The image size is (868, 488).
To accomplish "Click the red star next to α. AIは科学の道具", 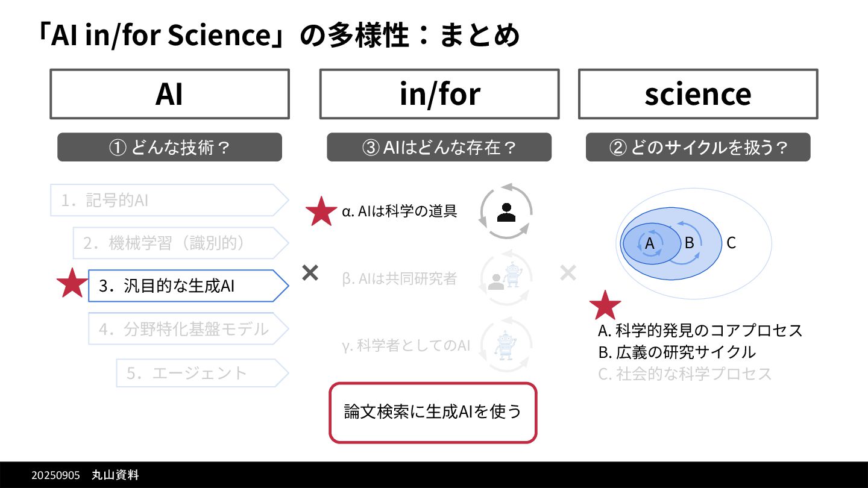I will [x=321, y=211].
